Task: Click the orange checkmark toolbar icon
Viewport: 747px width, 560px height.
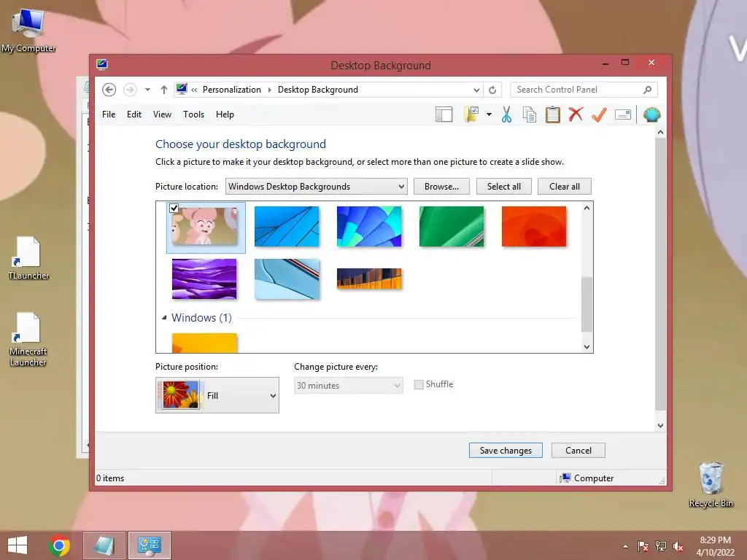Action: pyautogui.click(x=599, y=114)
